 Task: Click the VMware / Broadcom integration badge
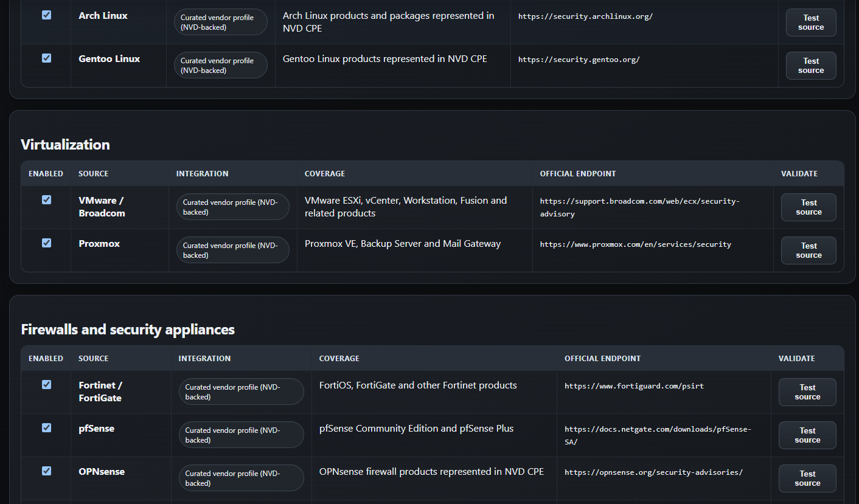tap(233, 207)
